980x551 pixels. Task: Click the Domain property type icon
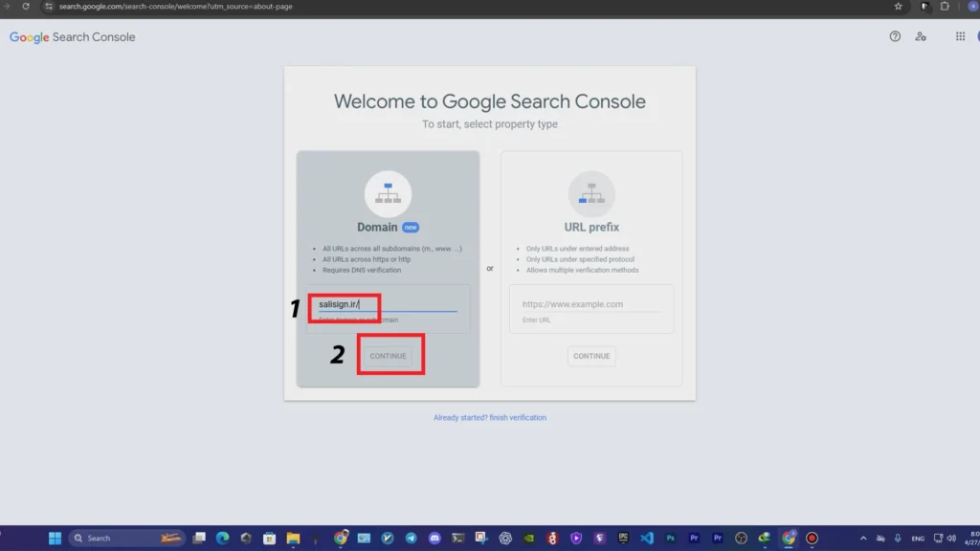389,193
